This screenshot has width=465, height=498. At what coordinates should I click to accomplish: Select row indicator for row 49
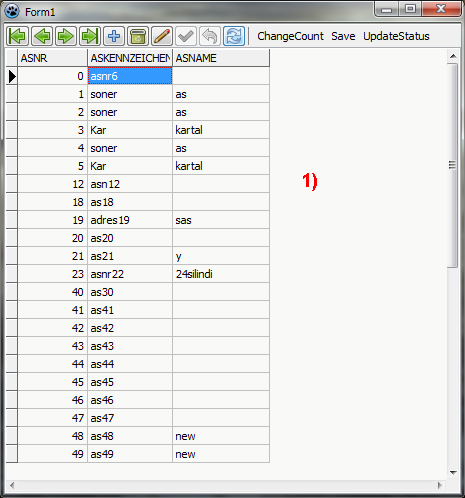tap(12, 454)
